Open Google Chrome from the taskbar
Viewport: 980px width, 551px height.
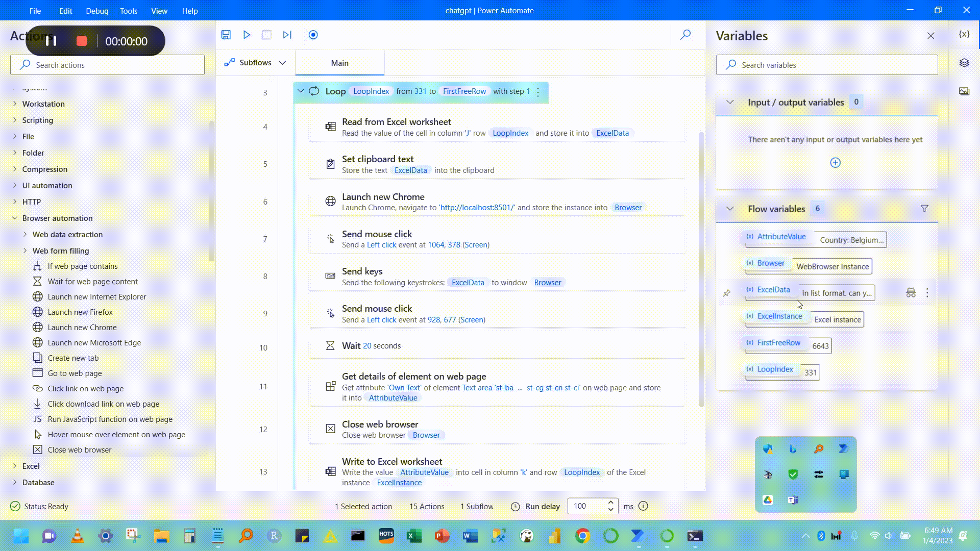[583, 536]
